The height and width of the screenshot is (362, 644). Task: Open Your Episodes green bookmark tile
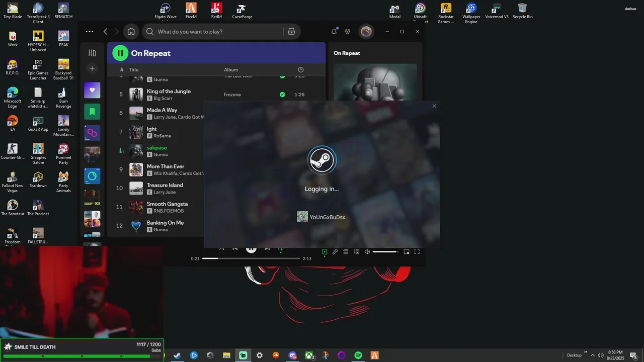coord(92,112)
